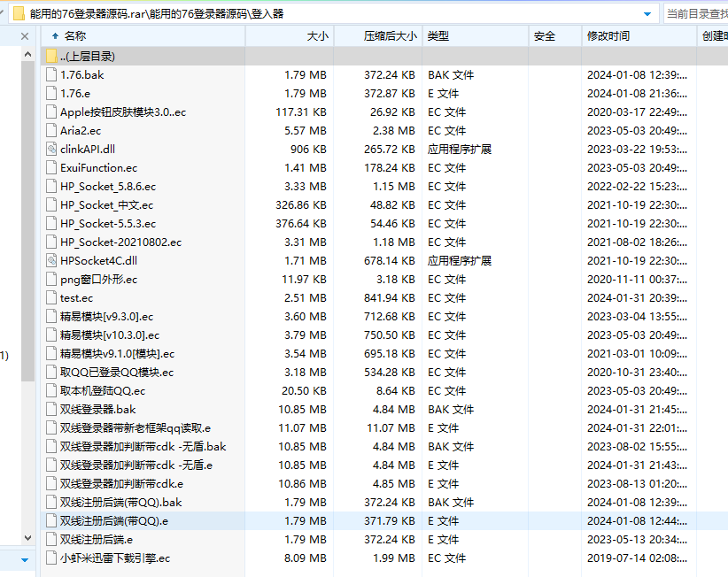Click the folder icon in the address bar
Screen dimensions: 728x577
[17, 12]
